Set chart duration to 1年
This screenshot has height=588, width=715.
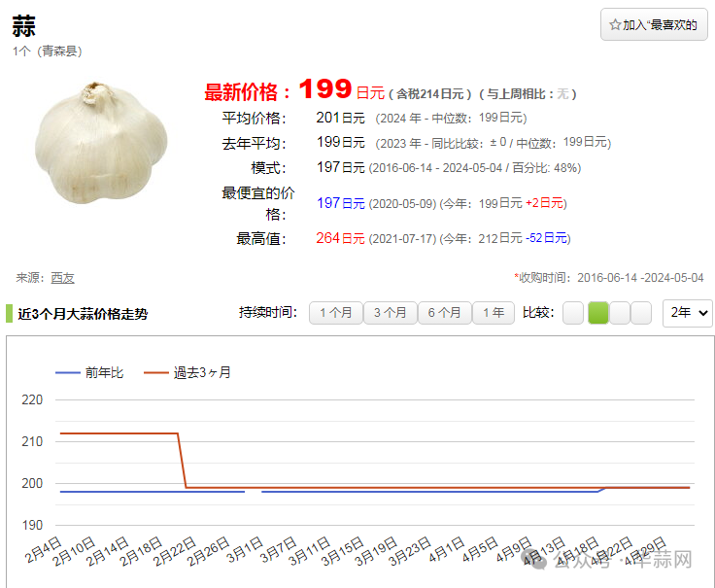494,313
